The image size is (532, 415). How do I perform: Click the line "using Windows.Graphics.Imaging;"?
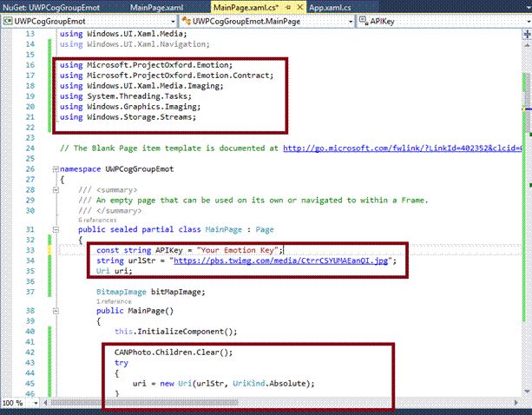point(130,107)
